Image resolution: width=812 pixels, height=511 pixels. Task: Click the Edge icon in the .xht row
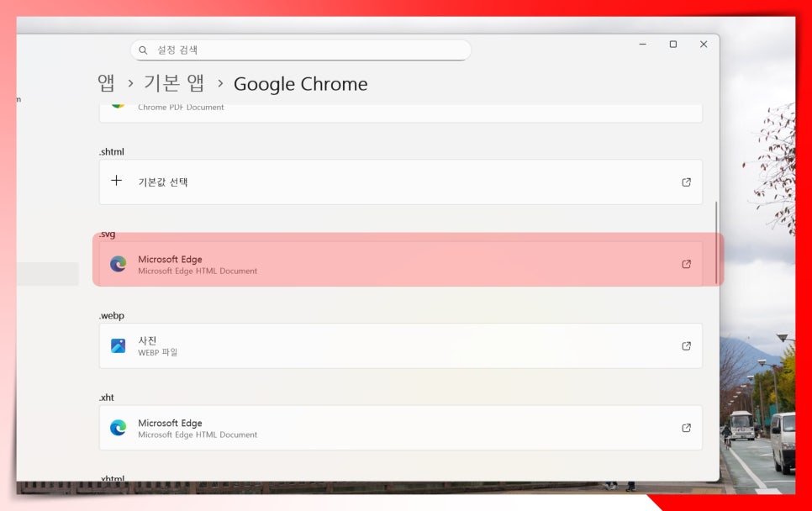coord(118,428)
